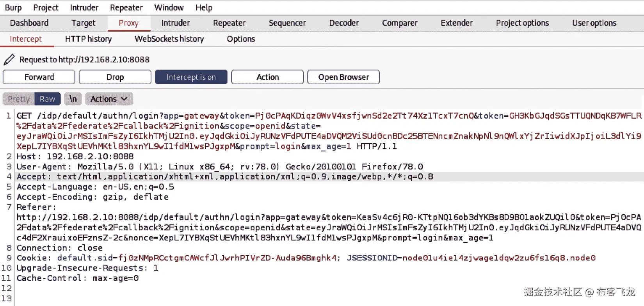Click the Referer URL starting http://192.168.2.10:8088/idp
The image size is (644, 306).
[329, 228]
